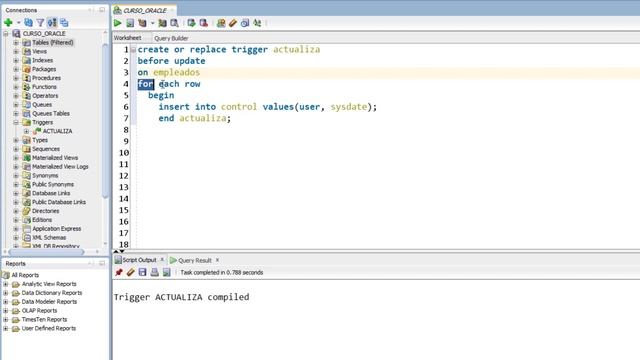This screenshot has width=640, height=360.
Task: Click the Collapse All icon in Connections
Action: pos(64,22)
